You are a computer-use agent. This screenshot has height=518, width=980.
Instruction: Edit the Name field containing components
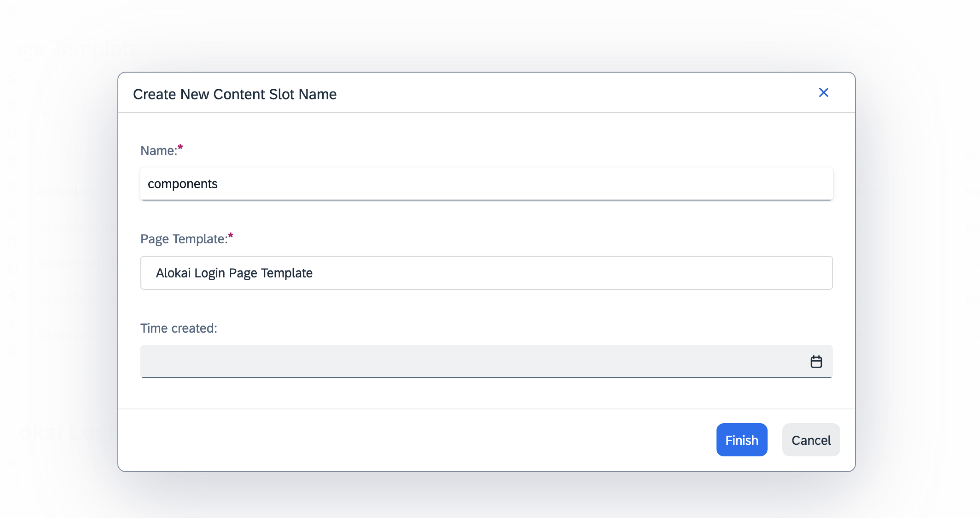coord(486,184)
